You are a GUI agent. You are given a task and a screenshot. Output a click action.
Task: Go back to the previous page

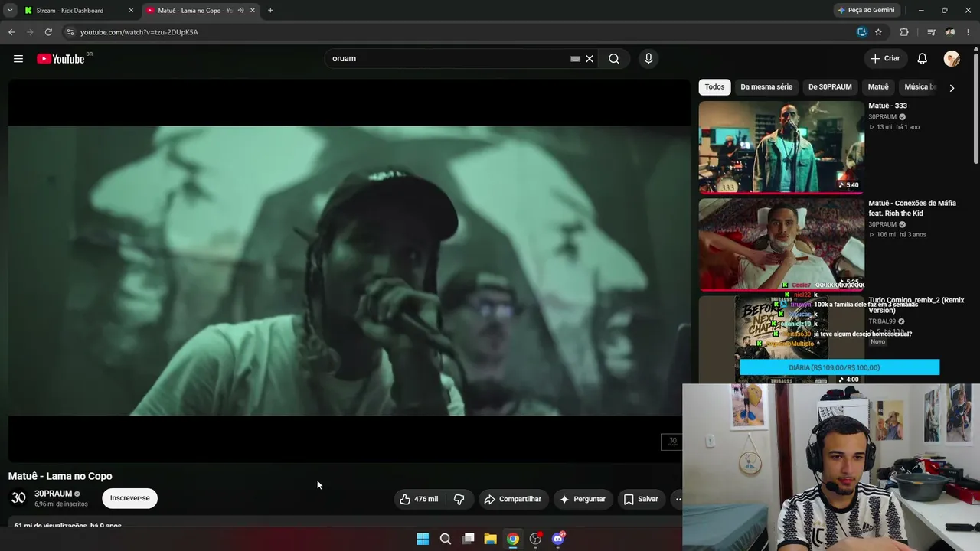point(11,32)
